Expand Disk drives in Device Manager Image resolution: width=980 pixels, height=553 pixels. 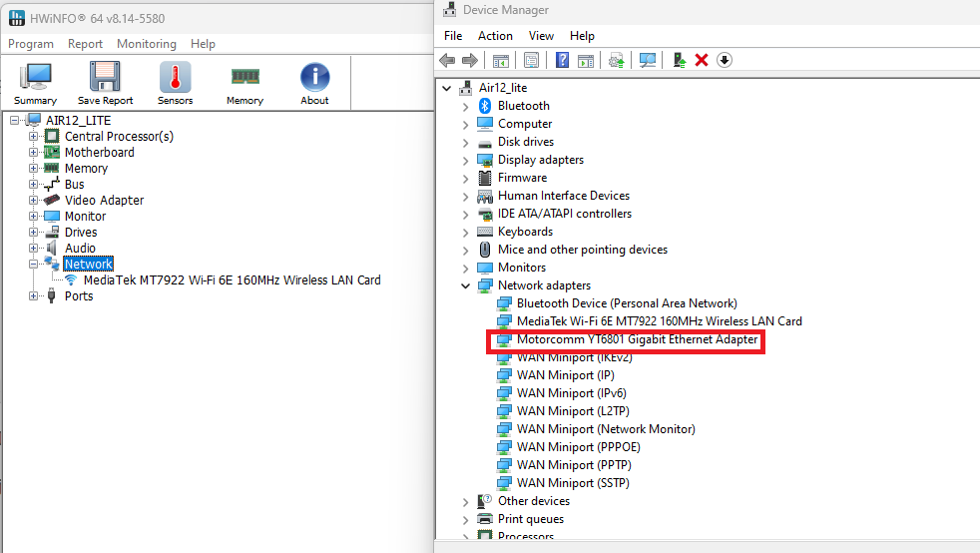(x=465, y=142)
